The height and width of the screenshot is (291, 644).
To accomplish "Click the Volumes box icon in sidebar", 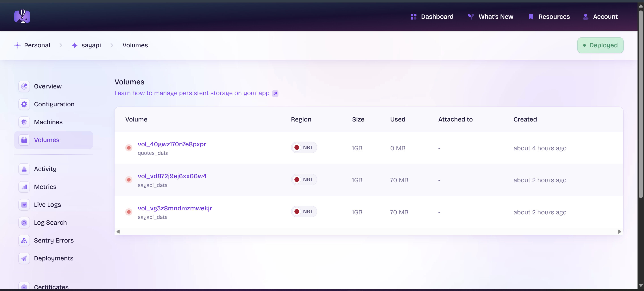I will tap(24, 140).
